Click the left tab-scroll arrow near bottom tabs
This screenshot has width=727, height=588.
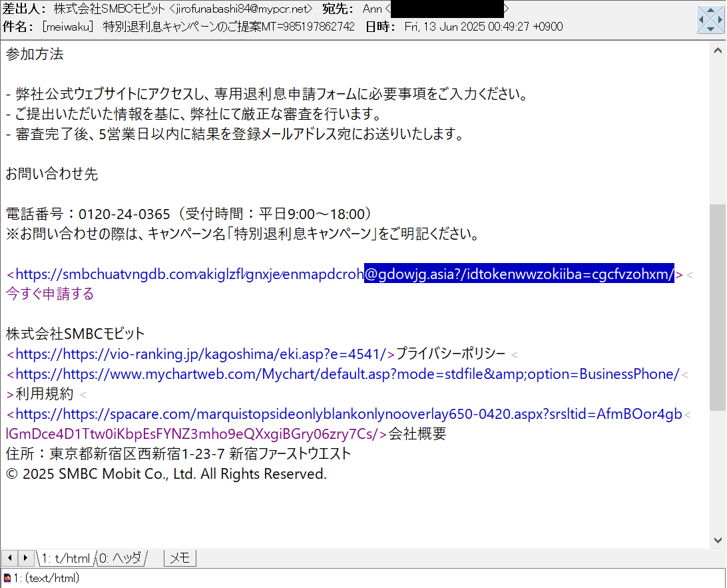pos(9,558)
